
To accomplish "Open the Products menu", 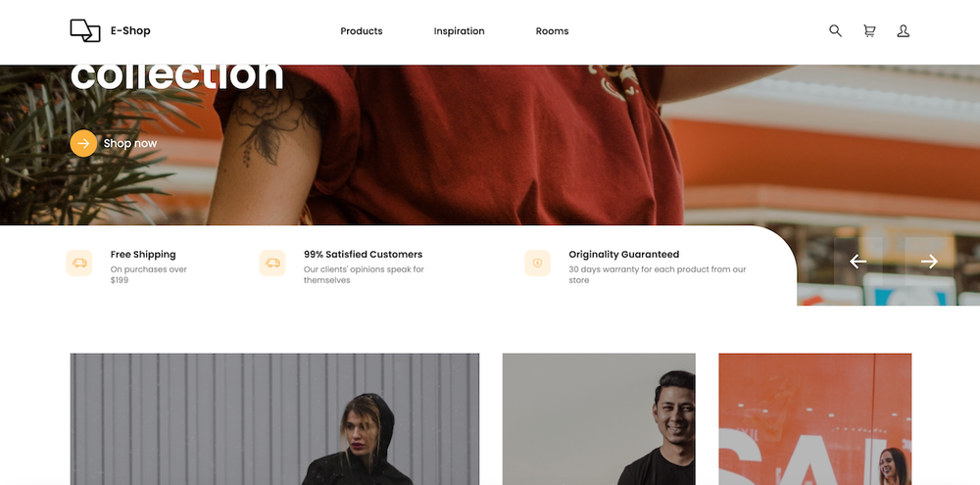I will [362, 31].
